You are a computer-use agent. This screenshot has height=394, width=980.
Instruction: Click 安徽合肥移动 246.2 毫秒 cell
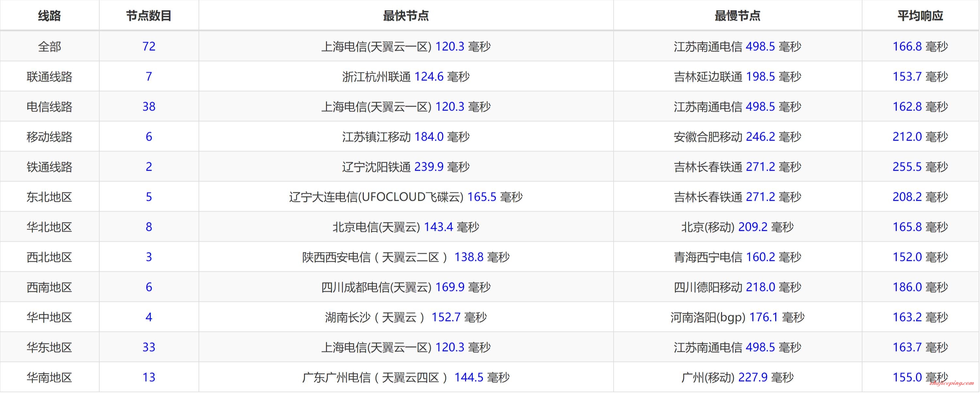[737, 137]
